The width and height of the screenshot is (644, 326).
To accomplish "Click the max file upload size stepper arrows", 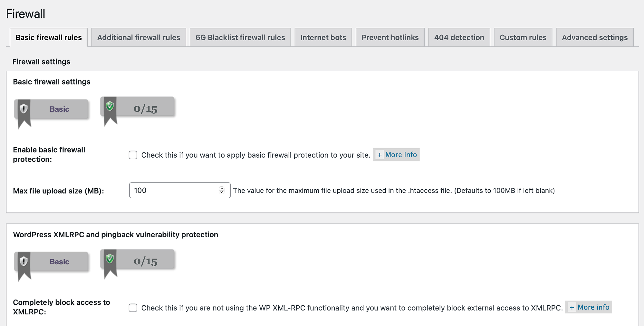I will (222, 190).
